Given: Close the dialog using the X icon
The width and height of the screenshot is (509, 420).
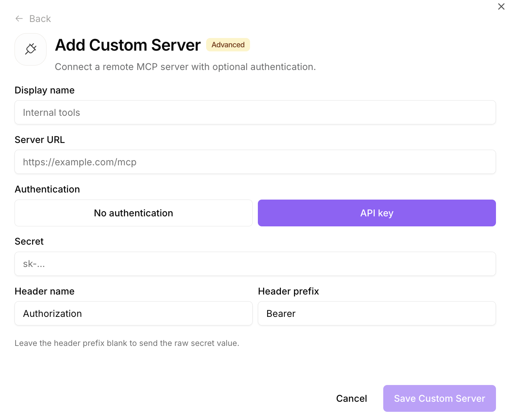Looking at the screenshot, I should pyautogui.click(x=501, y=7).
